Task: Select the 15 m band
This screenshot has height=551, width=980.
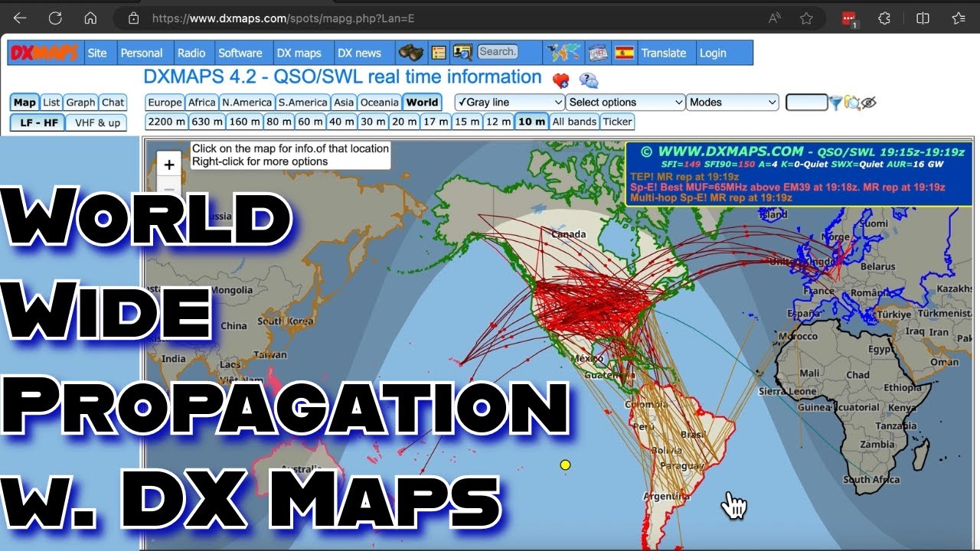Action: pyautogui.click(x=466, y=122)
